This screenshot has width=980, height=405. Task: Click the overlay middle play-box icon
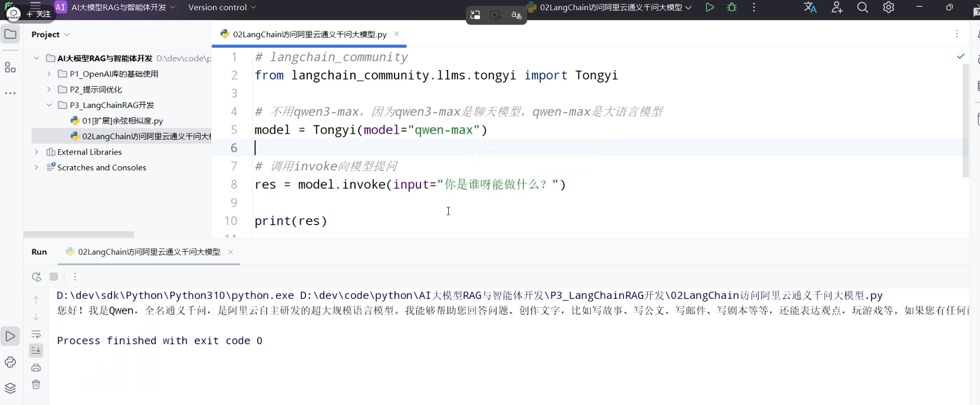(x=495, y=15)
